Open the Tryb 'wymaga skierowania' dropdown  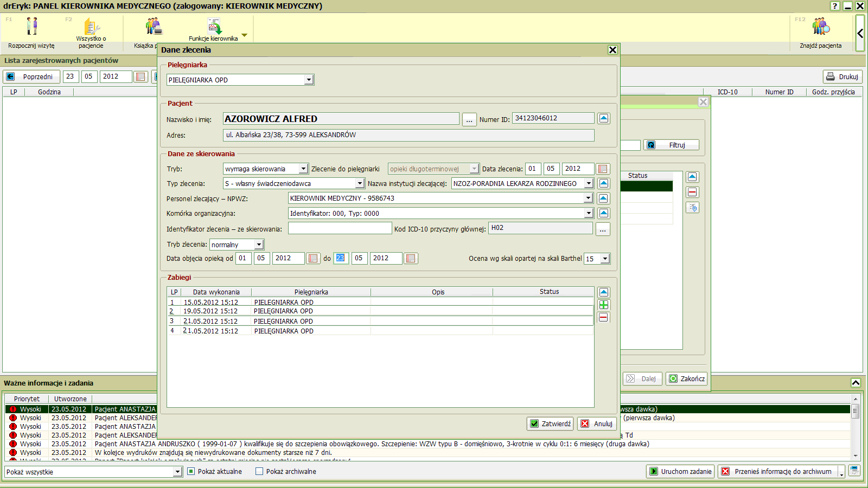point(303,169)
